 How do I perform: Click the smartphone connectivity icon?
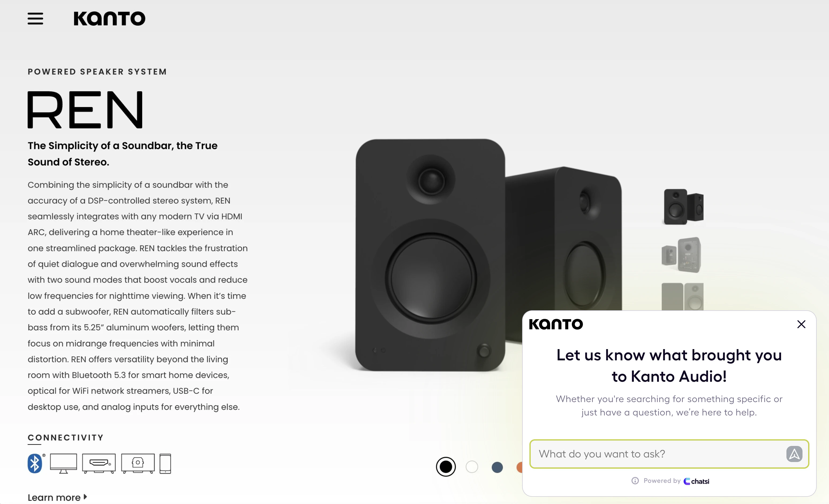tap(165, 464)
